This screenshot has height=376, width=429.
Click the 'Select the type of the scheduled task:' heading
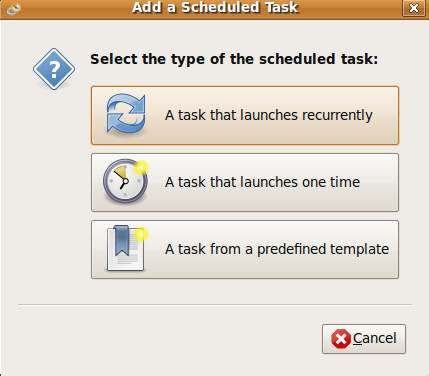234,60
